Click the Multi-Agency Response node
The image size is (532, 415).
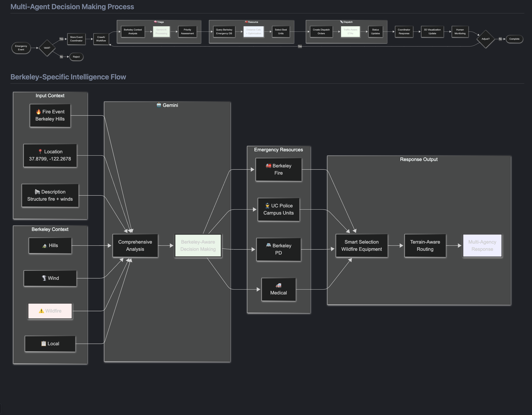482,246
